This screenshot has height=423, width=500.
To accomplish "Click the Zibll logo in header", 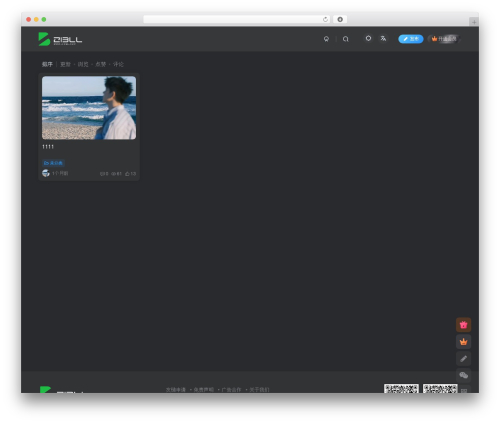I will click(x=60, y=39).
